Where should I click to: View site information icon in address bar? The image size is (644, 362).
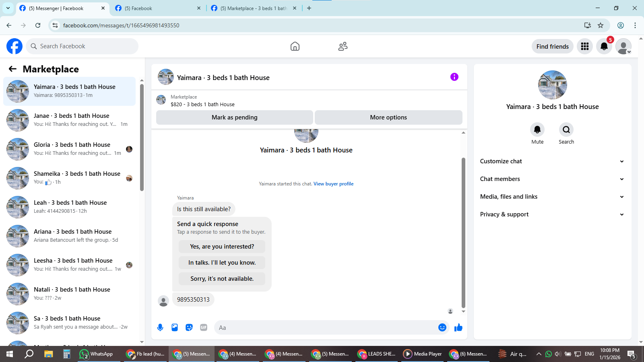click(x=55, y=25)
